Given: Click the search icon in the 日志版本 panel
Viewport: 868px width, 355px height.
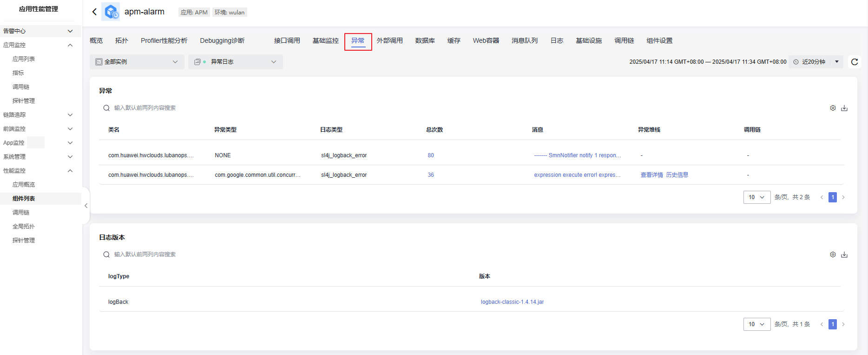Looking at the screenshot, I should tap(106, 255).
